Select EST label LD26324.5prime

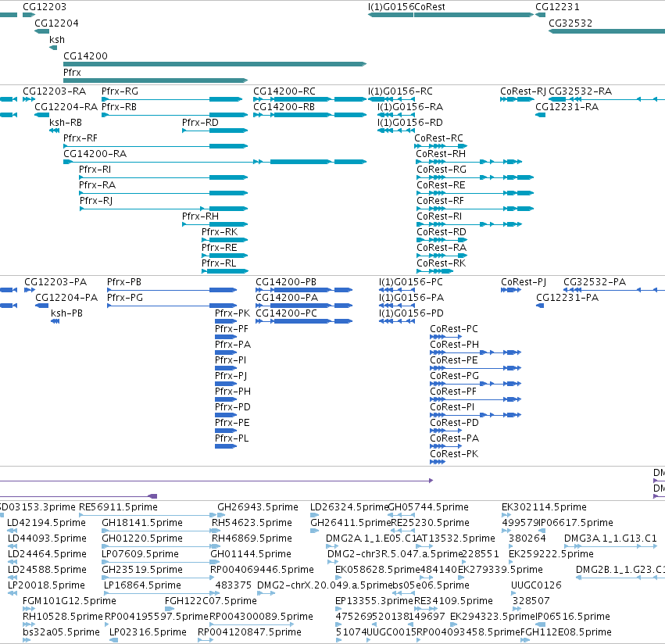click(x=349, y=507)
